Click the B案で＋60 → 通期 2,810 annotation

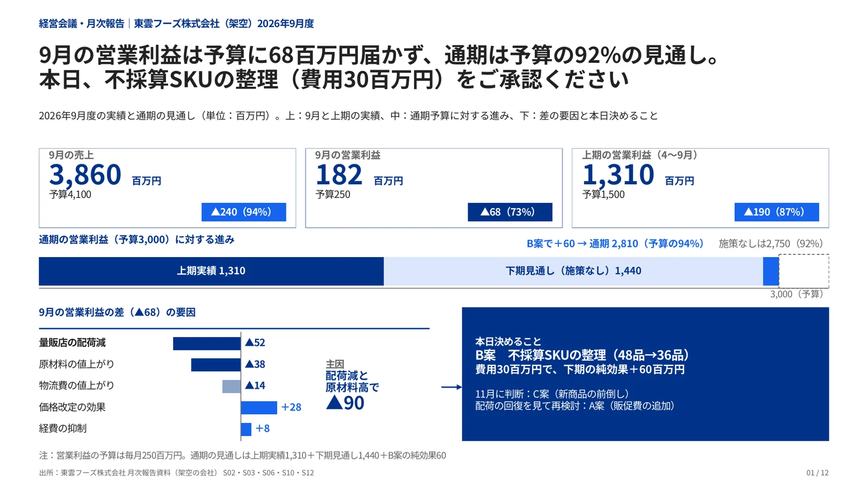tap(615, 243)
